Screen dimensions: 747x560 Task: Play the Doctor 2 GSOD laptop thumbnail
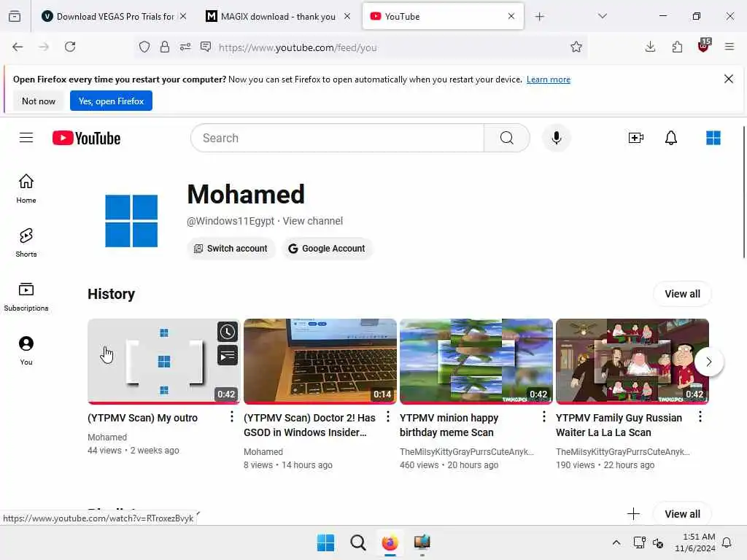[x=320, y=362]
